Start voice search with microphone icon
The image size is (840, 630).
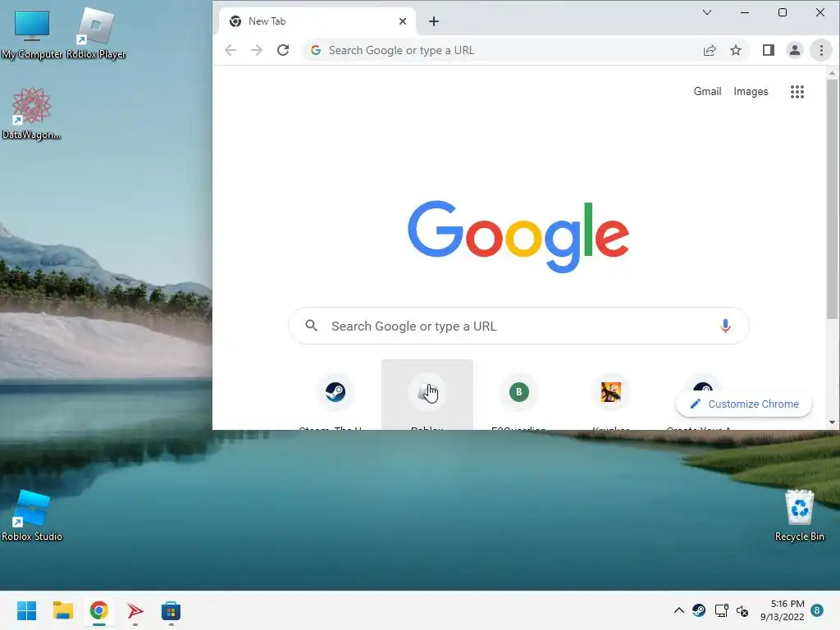[x=725, y=326]
